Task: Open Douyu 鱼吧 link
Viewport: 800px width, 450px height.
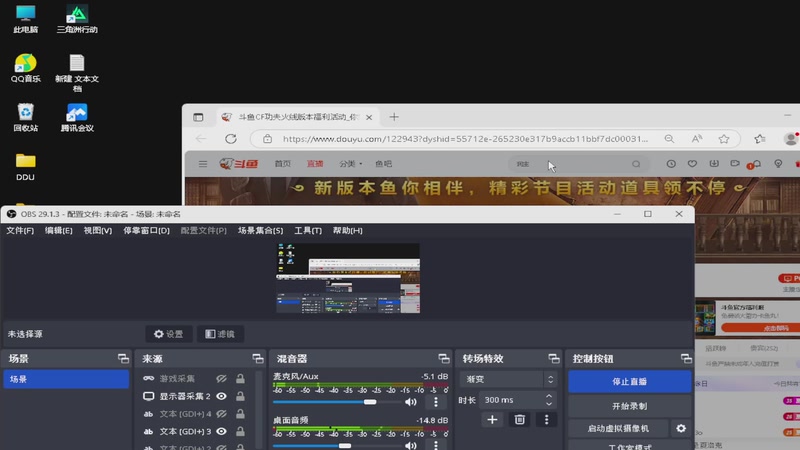Action: (x=384, y=164)
